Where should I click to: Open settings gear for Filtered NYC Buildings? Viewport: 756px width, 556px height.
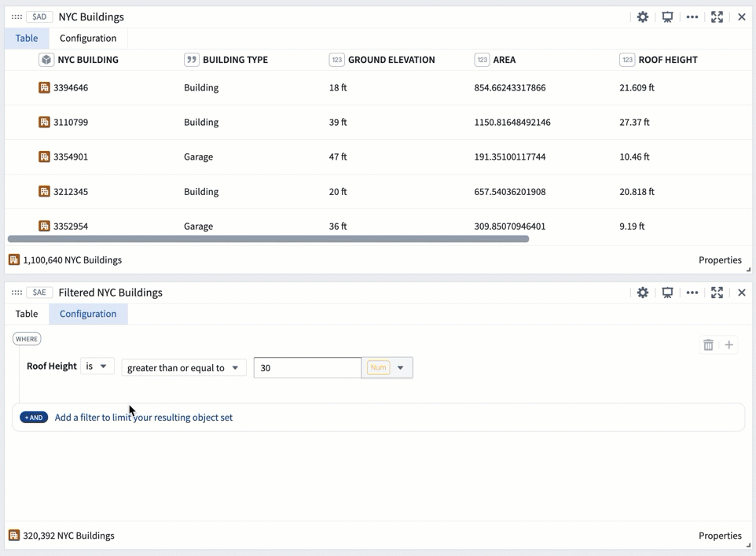(x=643, y=293)
